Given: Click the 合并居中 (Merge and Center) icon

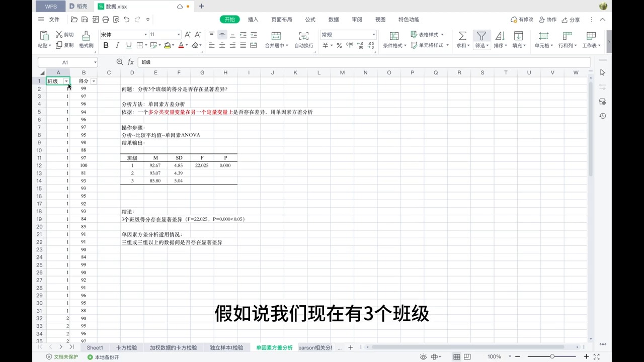Looking at the screenshot, I should 276,39.
